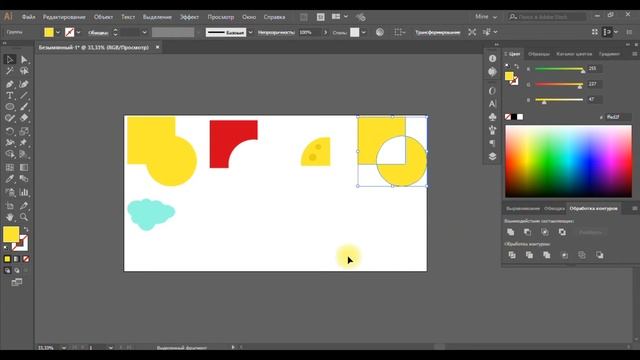640x360 pixels.
Task: Open the Эффект menu
Action: point(189,17)
